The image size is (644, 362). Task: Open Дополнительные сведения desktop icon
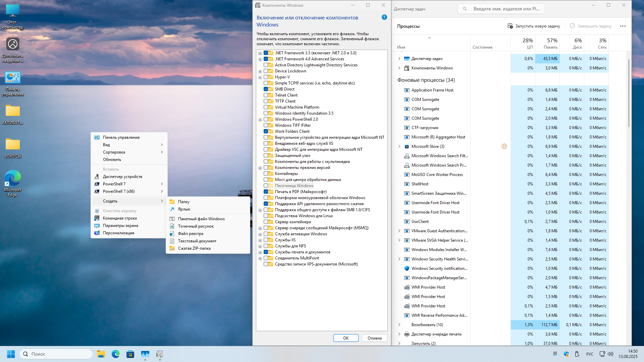coord(13,50)
